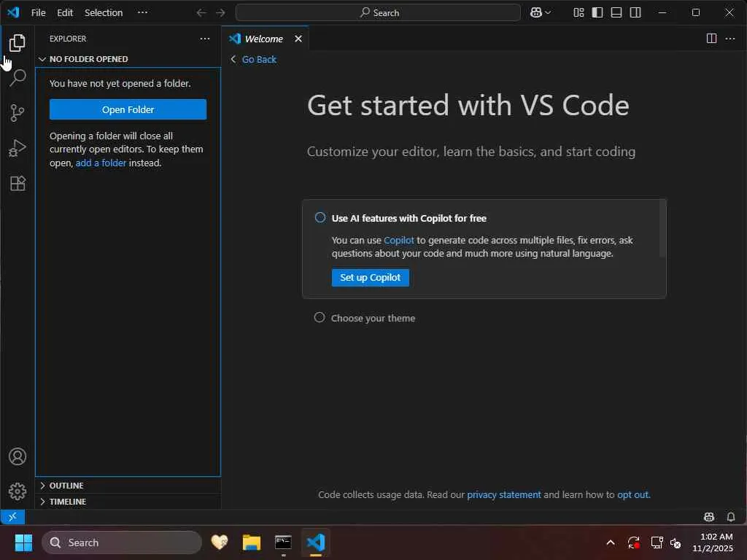Open the Copilot link in description
747x560 pixels.
399,240
